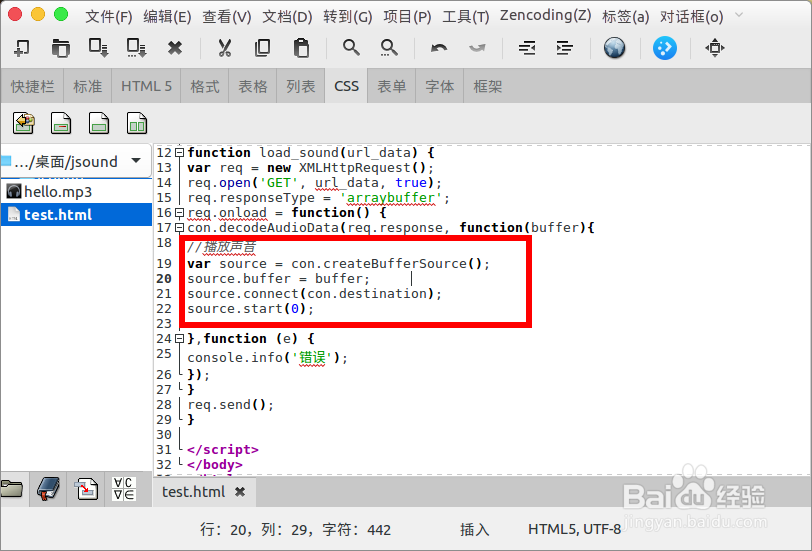Open the 项目(P) menu
The height and width of the screenshot is (551, 812).
point(407,17)
